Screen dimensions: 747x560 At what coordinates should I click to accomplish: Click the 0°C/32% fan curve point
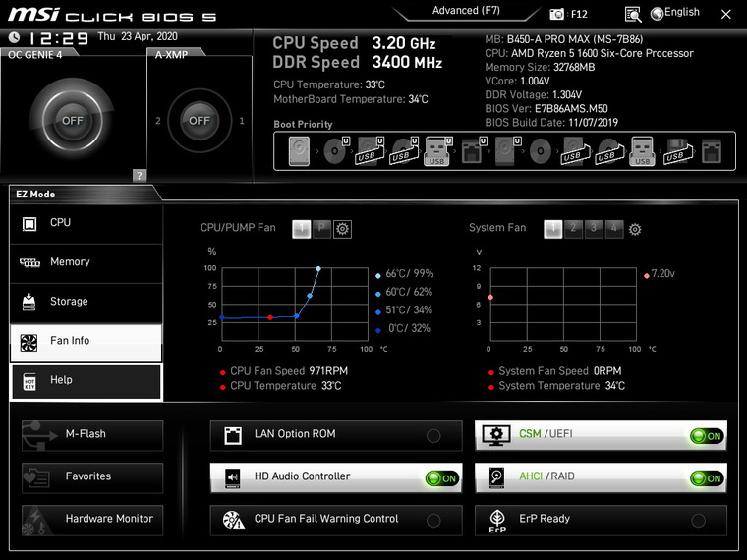(x=222, y=317)
